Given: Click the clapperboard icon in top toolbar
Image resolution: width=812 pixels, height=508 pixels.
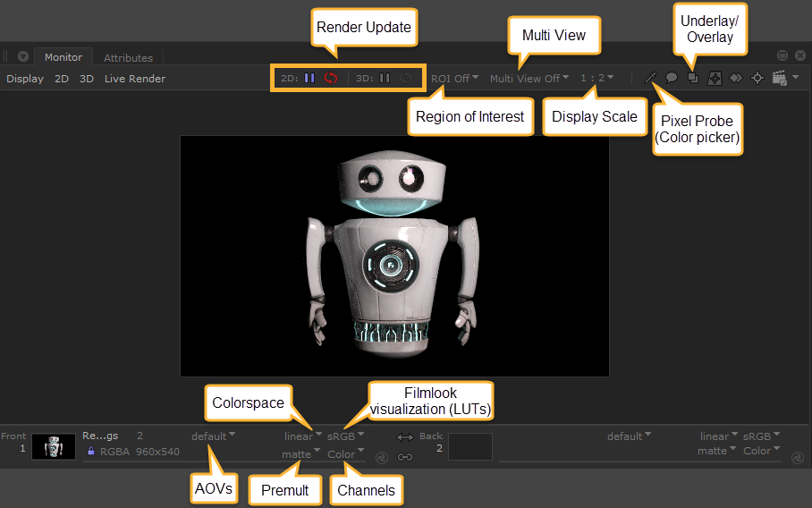Looking at the screenshot, I should pos(779,78).
